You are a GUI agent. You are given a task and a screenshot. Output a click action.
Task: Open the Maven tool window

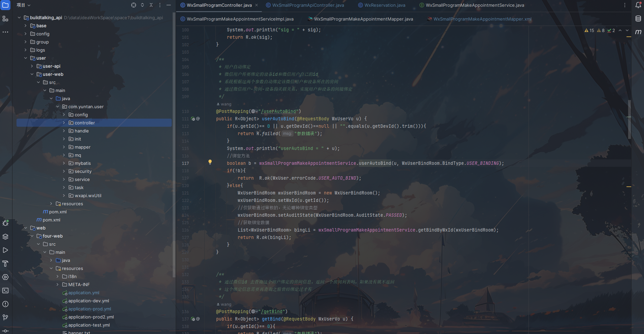click(638, 32)
